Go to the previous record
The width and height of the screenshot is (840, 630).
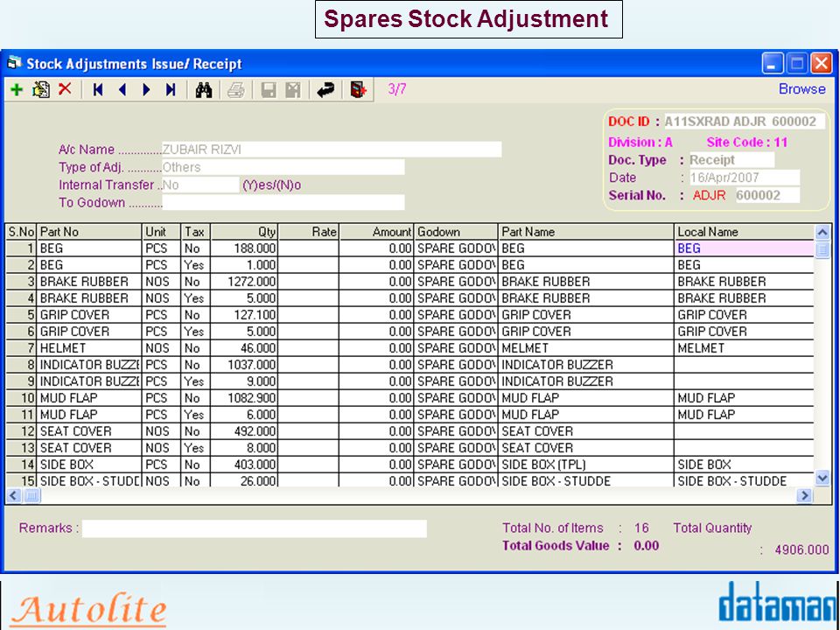point(122,89)
